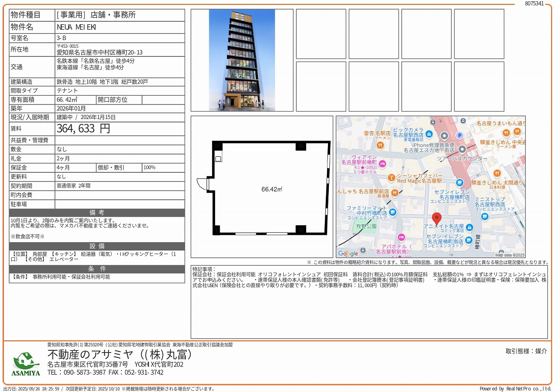Click the APA Hotel bed marker
This screenshot has height=392, width=556.
(x=401, y=237)
